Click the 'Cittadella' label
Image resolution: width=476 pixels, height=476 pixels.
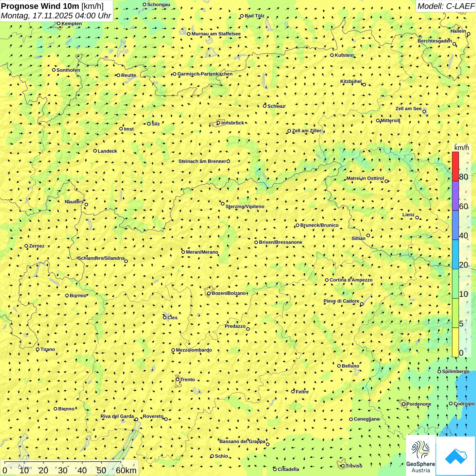click(x=288, y=469)
